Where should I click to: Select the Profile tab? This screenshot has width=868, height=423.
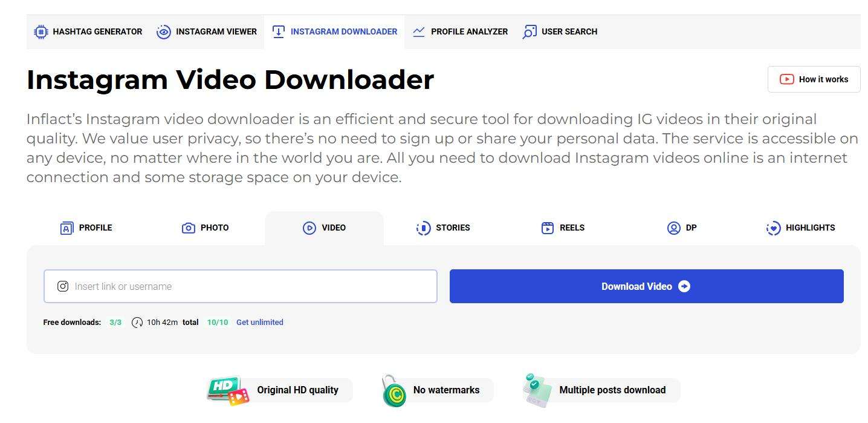[x=86, y=228]
